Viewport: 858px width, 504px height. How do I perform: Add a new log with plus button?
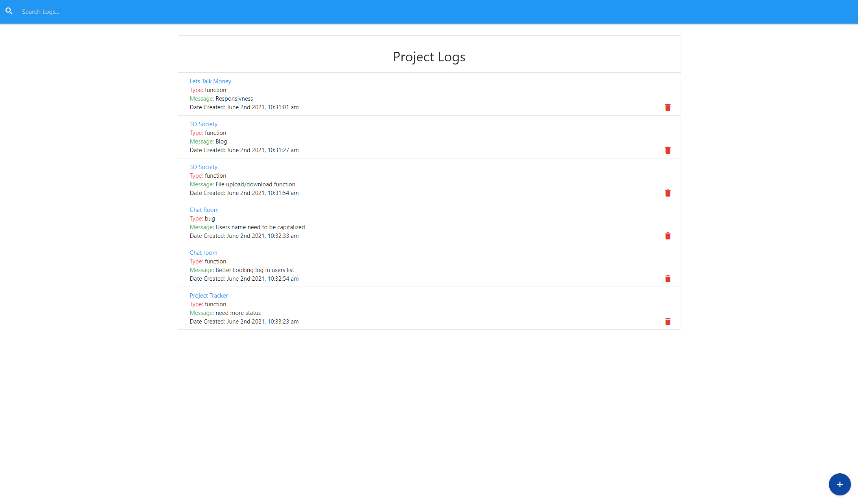click(x=840, y=484)
